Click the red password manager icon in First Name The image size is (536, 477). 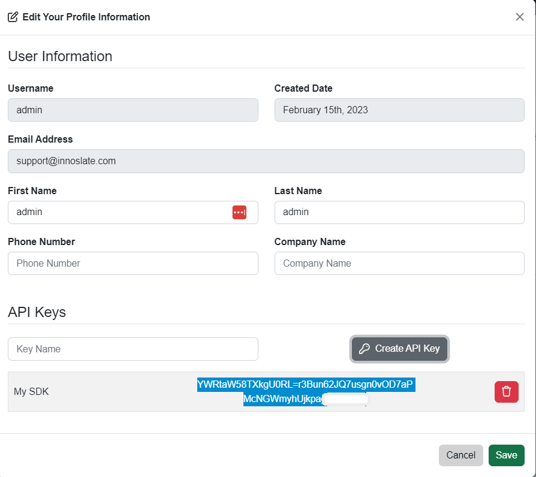coord(239,212)
